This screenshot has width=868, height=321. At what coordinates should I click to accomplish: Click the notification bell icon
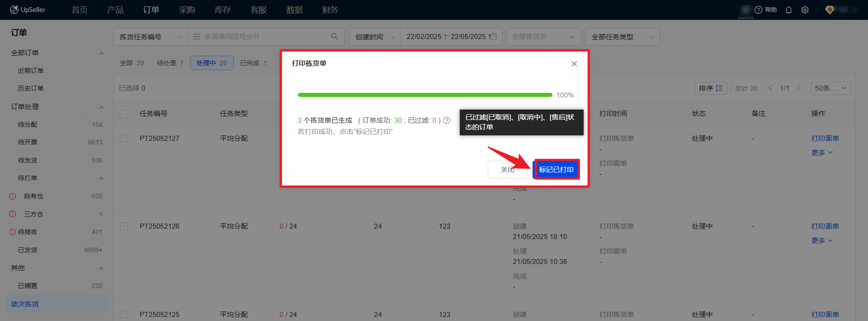tap(789, 10)
